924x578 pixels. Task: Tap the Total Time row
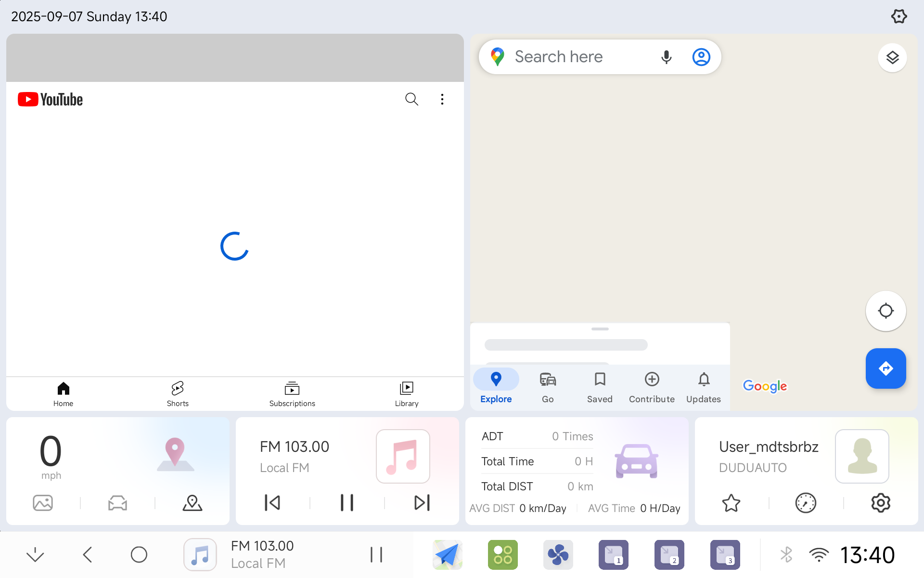(537, 461)
